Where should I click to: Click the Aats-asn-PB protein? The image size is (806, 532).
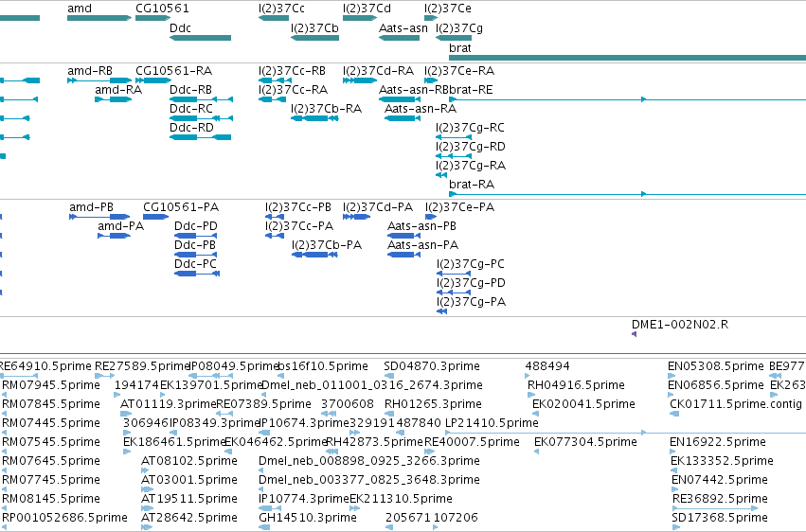click(x=403, y=236)
